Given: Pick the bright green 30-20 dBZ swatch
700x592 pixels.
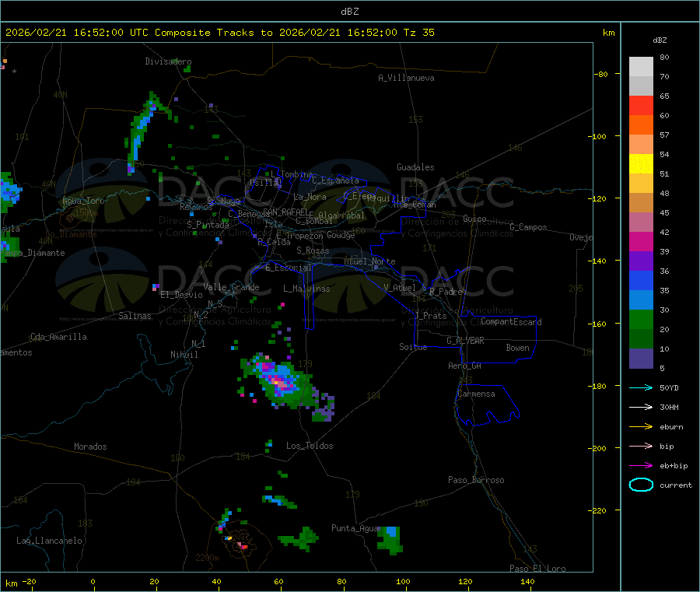Looking at the screenshot, I should click(x=641, y=319).
